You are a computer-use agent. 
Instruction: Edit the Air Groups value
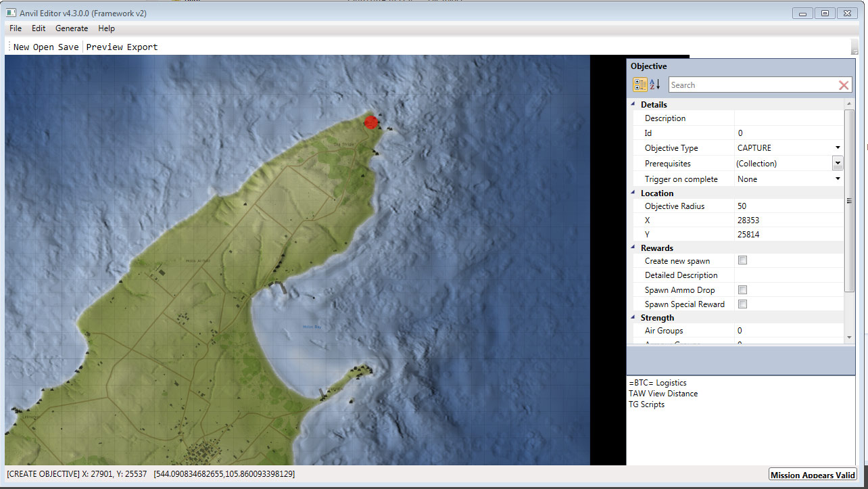pyautogui.click(x=789, y=331)
